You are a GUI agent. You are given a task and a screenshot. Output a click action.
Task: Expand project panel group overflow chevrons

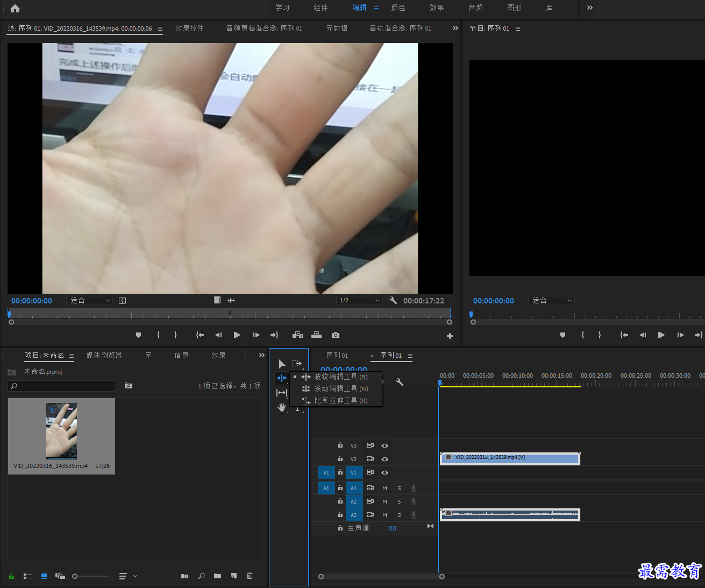[262, 356]
